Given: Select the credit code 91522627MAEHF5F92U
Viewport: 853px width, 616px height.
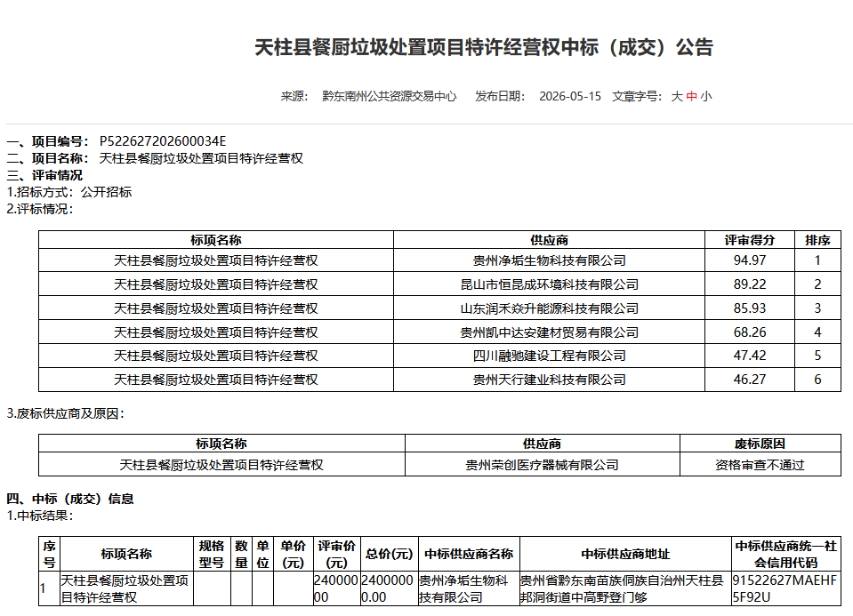Looking at the screenshot, I should click(x=786, y=588).
